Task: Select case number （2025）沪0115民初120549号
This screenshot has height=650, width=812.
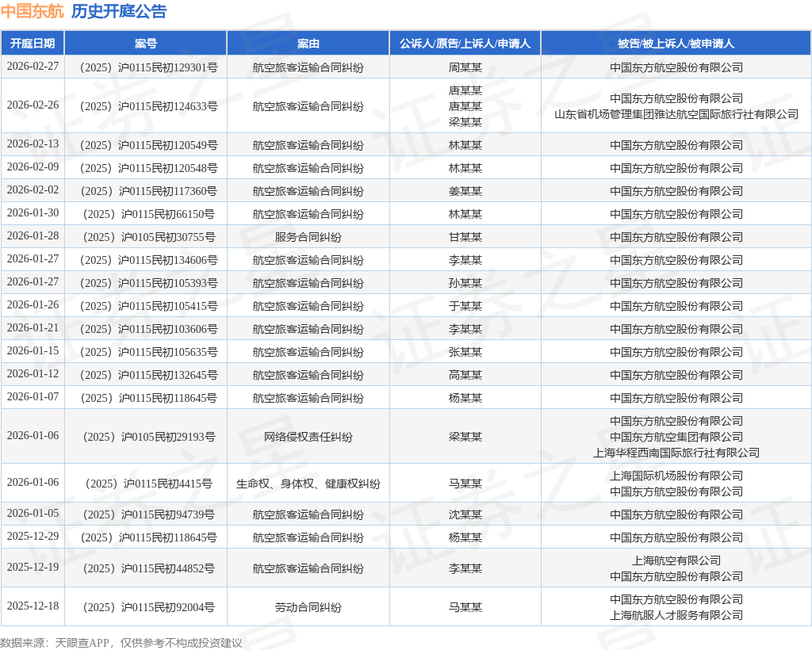Action: (x=146, y=145)
